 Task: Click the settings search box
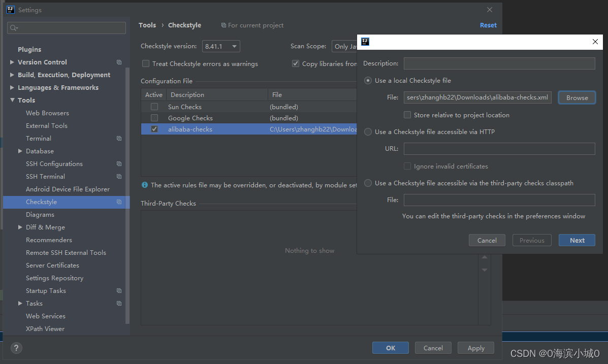(x=67, y=28)
